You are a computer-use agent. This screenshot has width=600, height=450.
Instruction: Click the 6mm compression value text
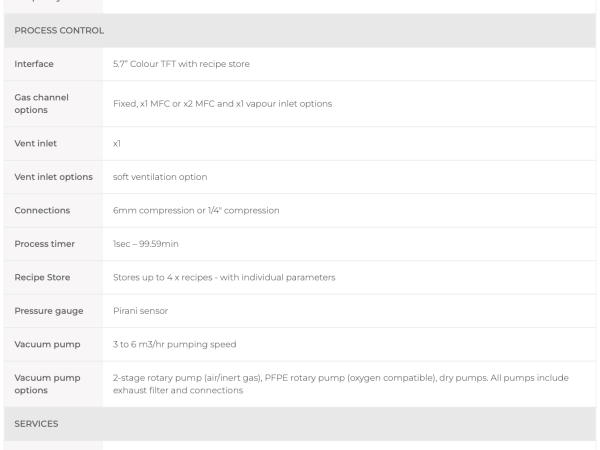(x=196, y=210)
